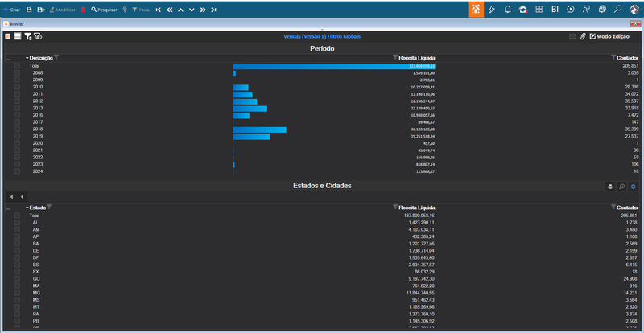
Task: Check the 2013 row checkbox
Action: 17,108
